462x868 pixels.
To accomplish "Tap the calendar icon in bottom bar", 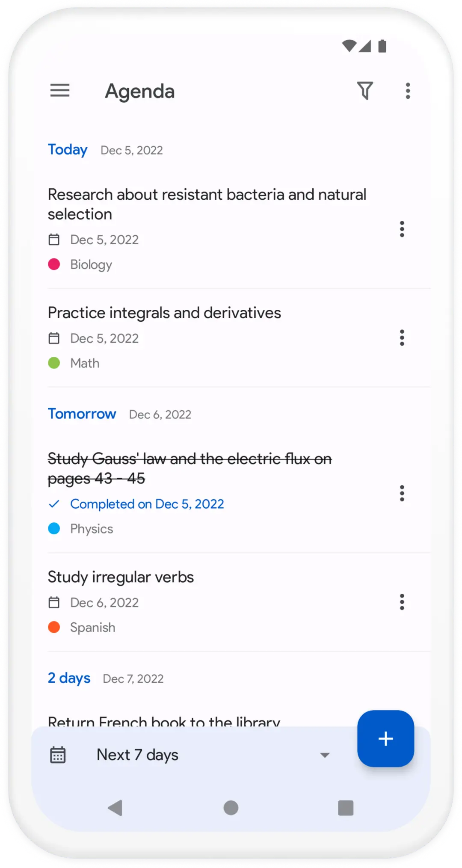I will [x=58, y=755].
